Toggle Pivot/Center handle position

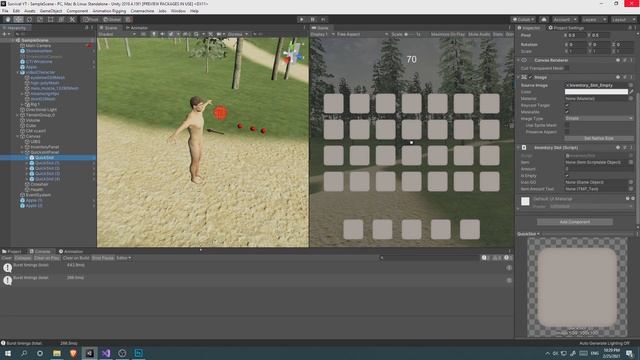click(91, 19)
